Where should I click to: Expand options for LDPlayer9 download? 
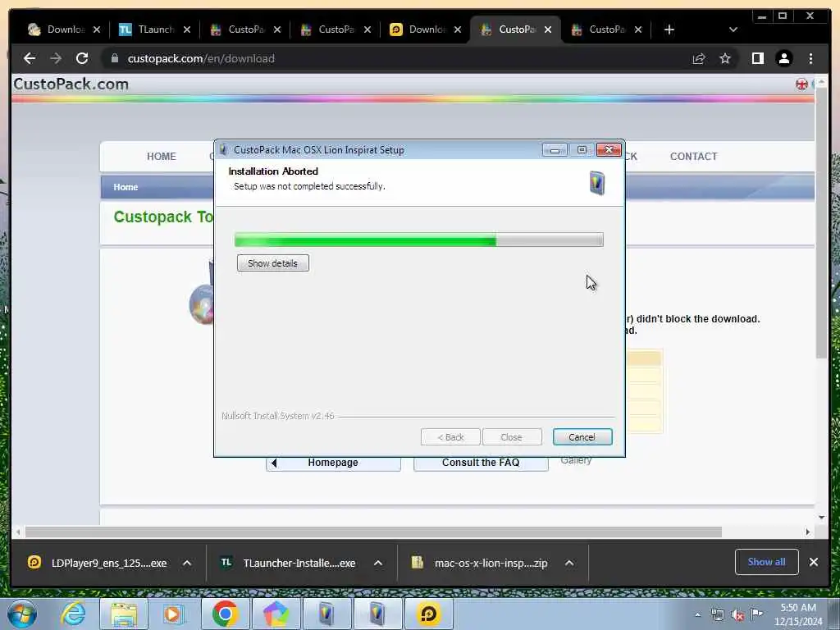tap(187, 563)
